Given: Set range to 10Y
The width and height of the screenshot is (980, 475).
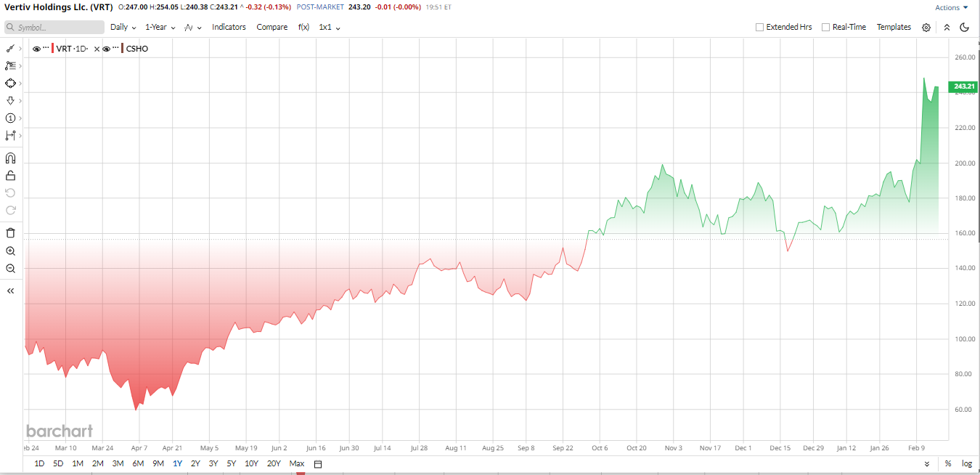Looking at the screenshot, I should point(251,463).
